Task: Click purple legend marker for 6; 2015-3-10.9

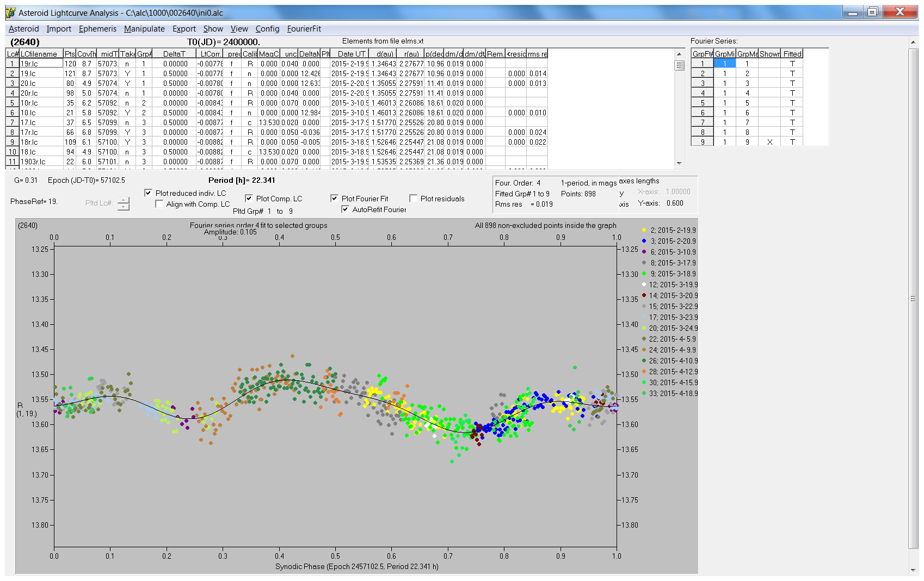Action: pos(644,252)
